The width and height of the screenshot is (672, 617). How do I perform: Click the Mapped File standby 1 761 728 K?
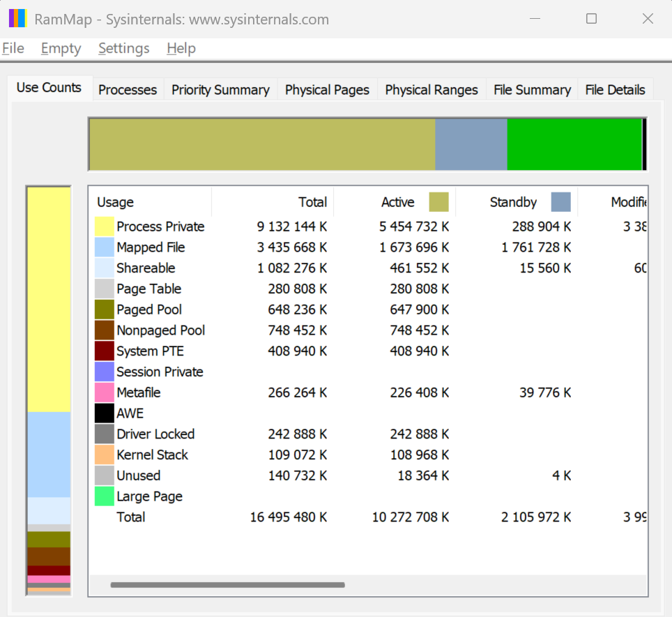(536, 247)
